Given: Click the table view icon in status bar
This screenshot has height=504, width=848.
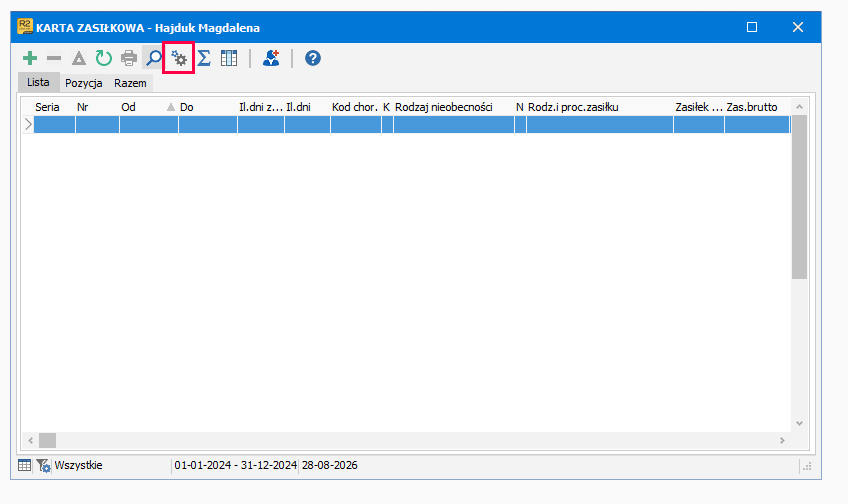Looking at the screenshot, I should [x=24, y=465].
